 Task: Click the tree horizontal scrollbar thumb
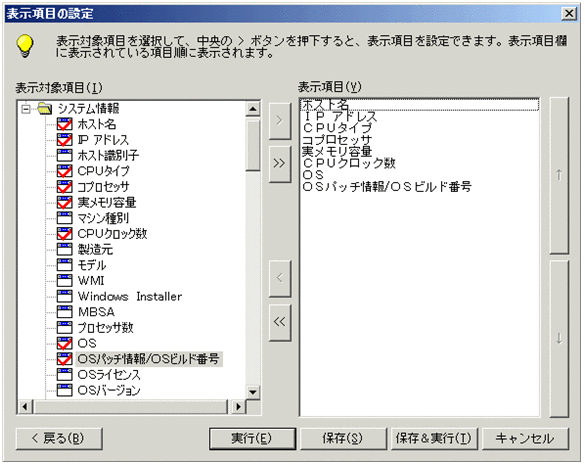click(131, 406)
